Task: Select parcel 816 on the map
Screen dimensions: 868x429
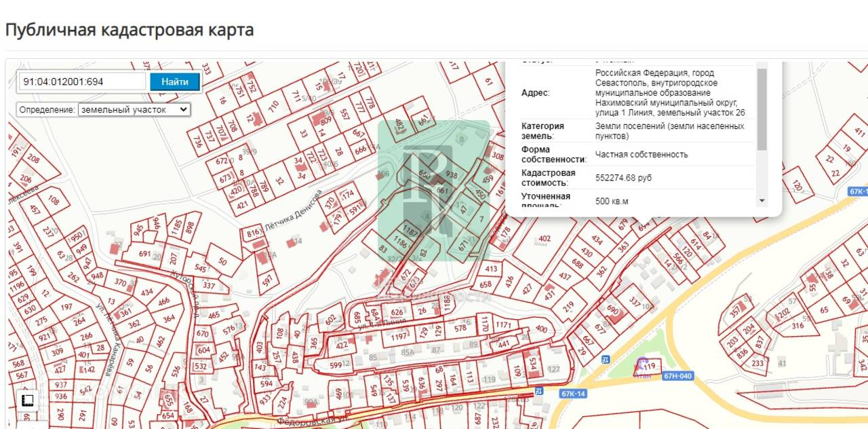Action: [254, 234]
